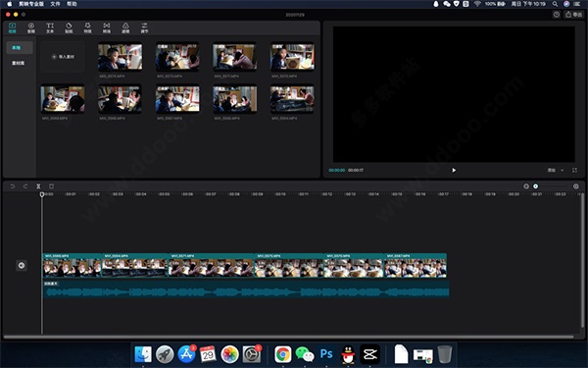Select the split clip tool in timeline toolbar
Viewport: 588px width, 368px height.
[38, 186]
